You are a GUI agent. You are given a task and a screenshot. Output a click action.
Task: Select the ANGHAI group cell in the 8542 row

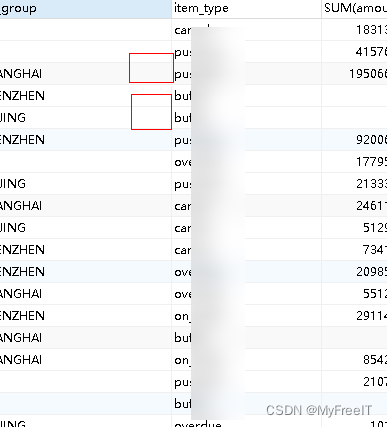(85, 360)
